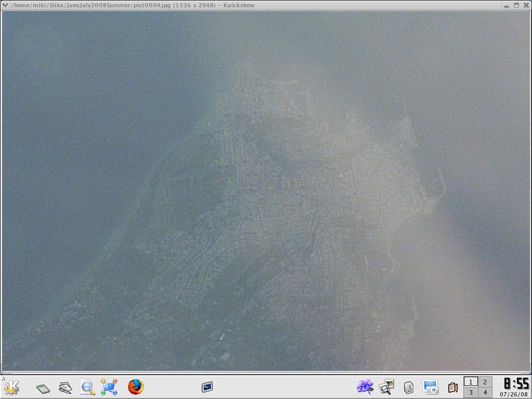Click the purple flower tray icon

[365, 387]
